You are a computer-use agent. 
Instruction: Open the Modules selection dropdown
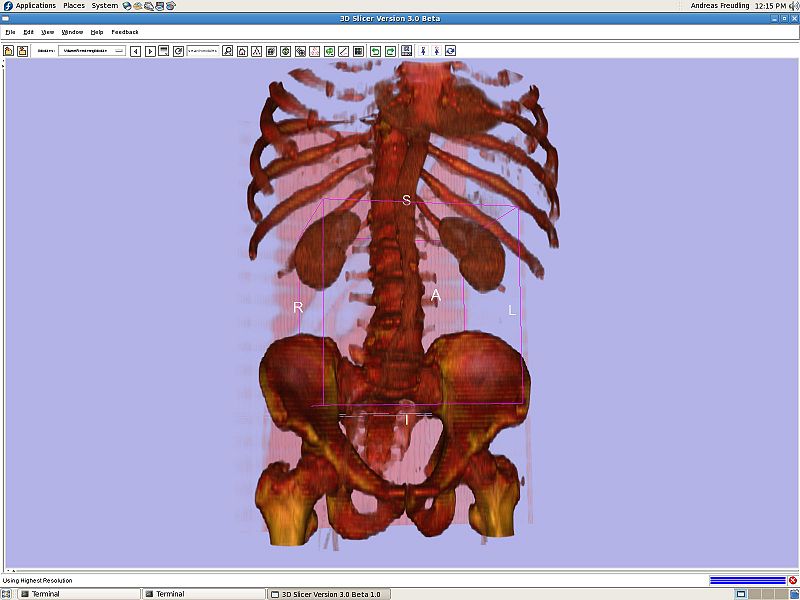[91, 51]
